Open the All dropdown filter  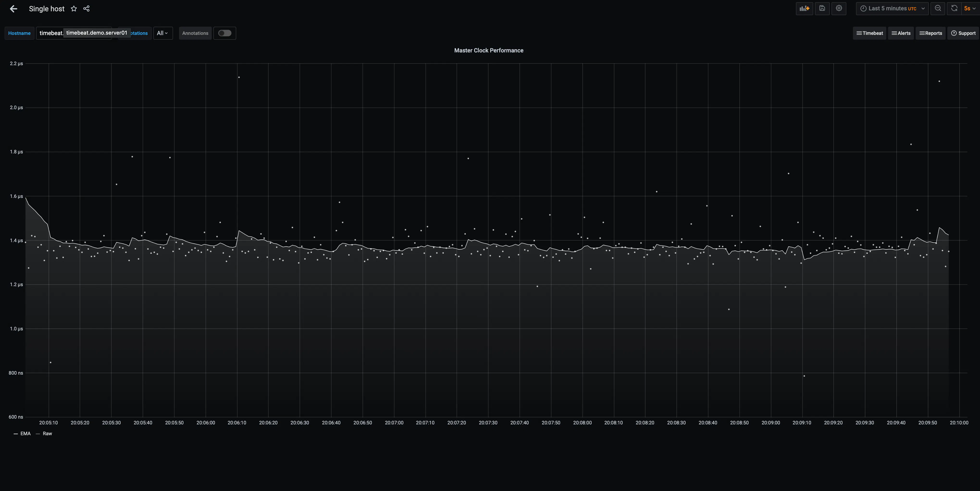tap(163, 33)
